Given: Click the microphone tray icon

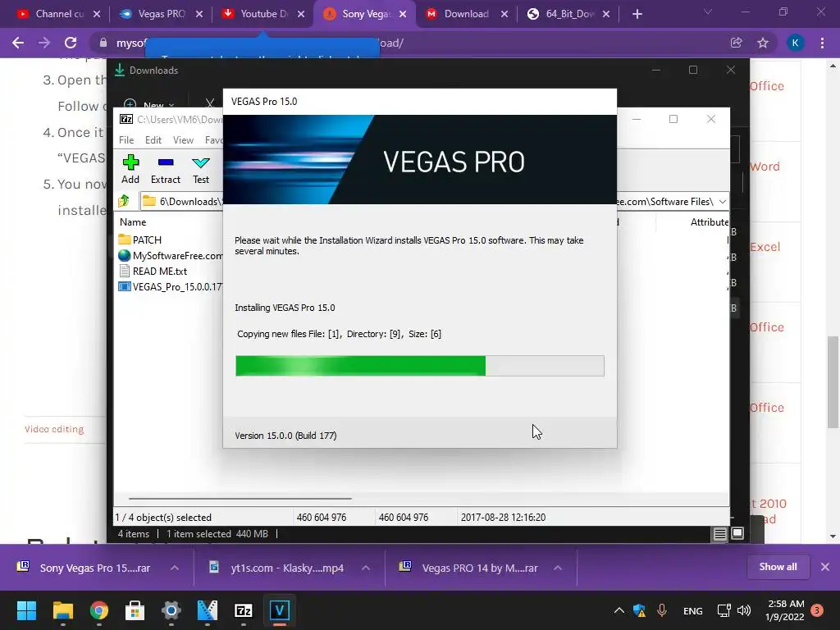Looking at the screenshot, I should click(x=662, y=610).
